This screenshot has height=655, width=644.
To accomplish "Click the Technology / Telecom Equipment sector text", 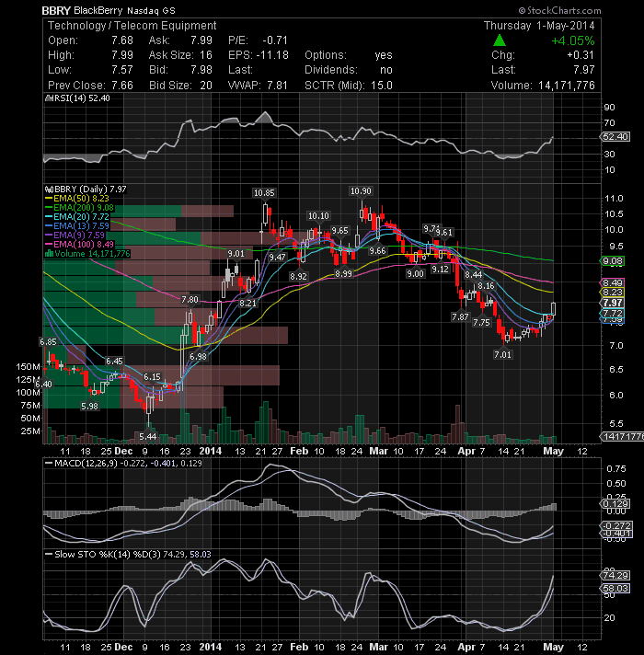I will tap(132, 26).
